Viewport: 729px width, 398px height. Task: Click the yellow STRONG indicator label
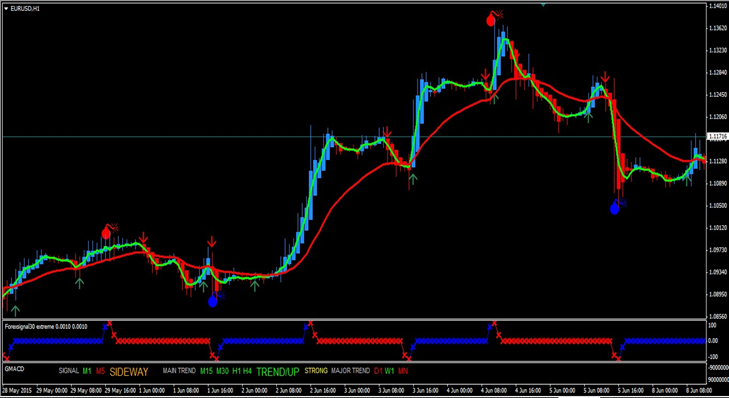(x=316, y=371)
